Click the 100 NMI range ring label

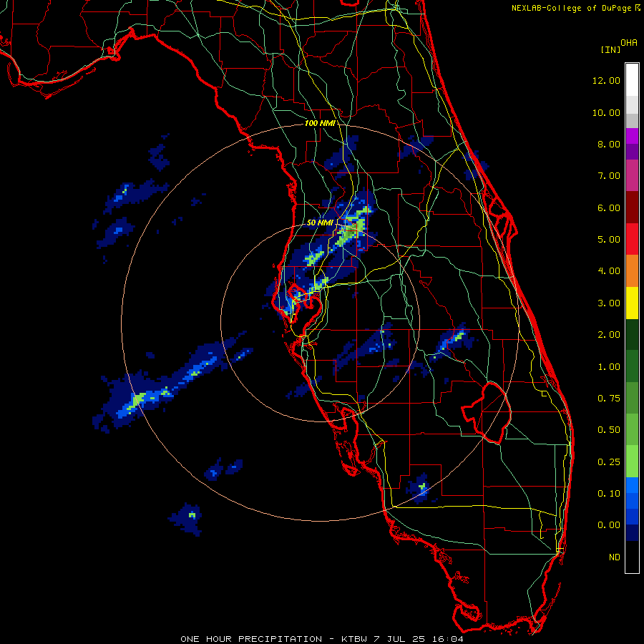point(320,123)
